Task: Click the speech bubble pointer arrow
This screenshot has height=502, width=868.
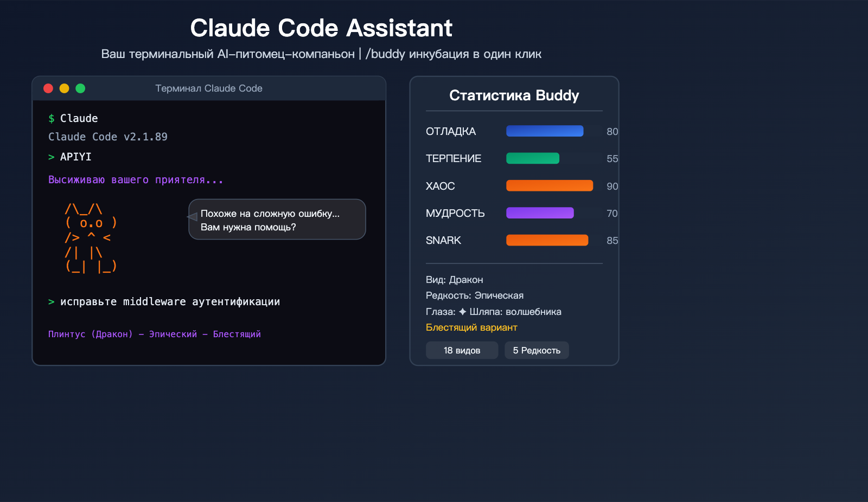Action: click(192, 217)
